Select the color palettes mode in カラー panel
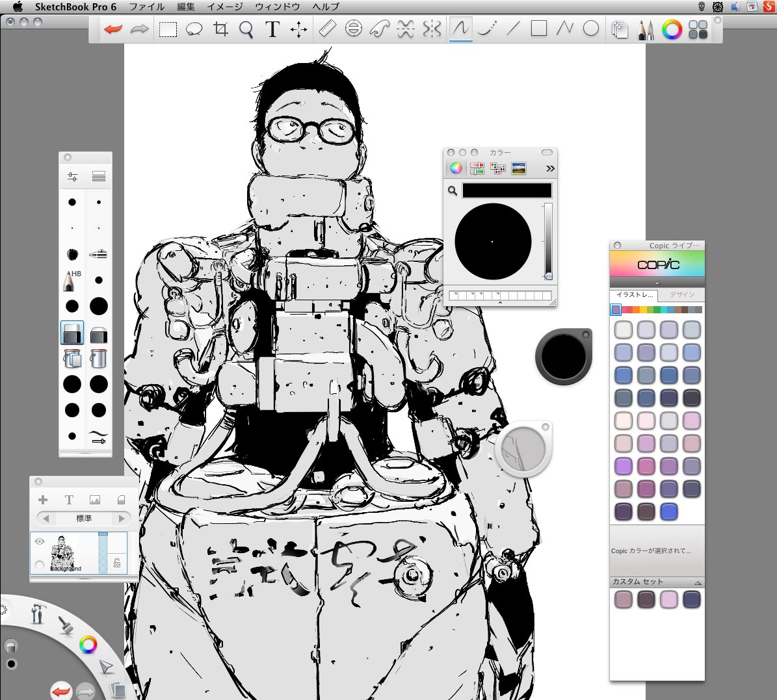 click(x=497, y=168)
